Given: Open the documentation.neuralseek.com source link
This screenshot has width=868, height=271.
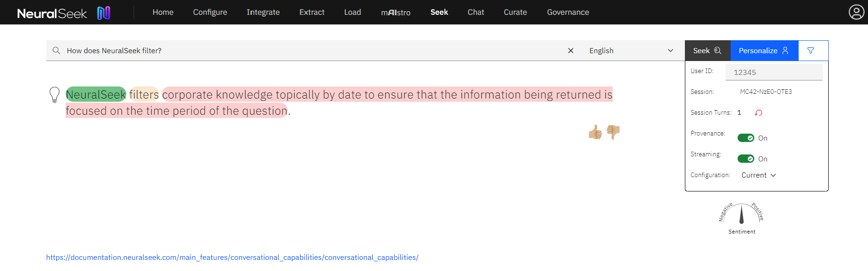Looking at the screenshot, I should [232, 258].
